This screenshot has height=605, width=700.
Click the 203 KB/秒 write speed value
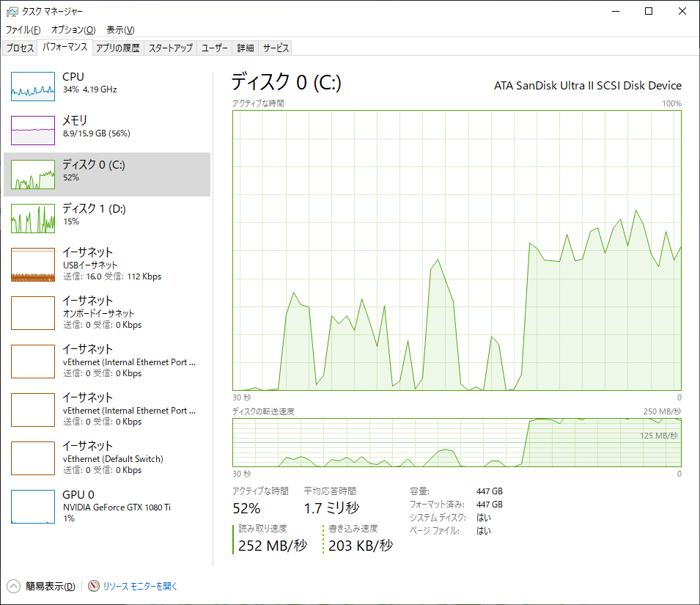coord(361,546)
